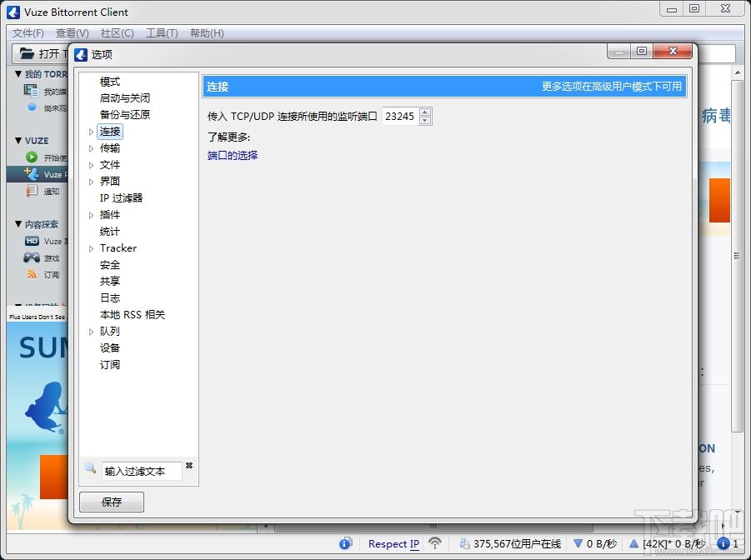Select 传输 in options tree
The image size is (751, 560).
[x=110, y=148]
